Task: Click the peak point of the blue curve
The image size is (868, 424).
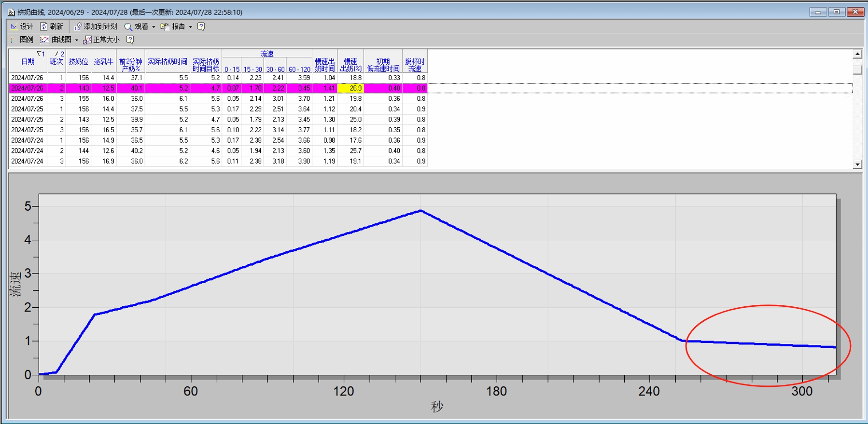Action: coord(420,210)
